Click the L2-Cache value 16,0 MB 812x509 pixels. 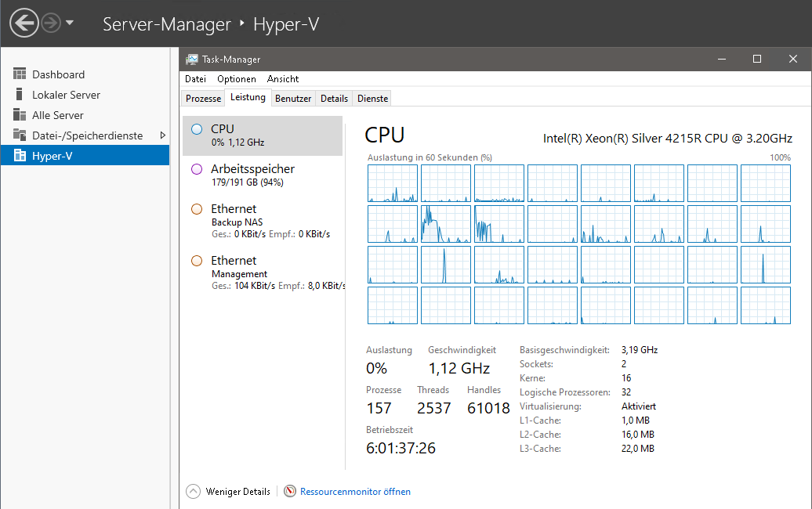click(x=638, y=435)
